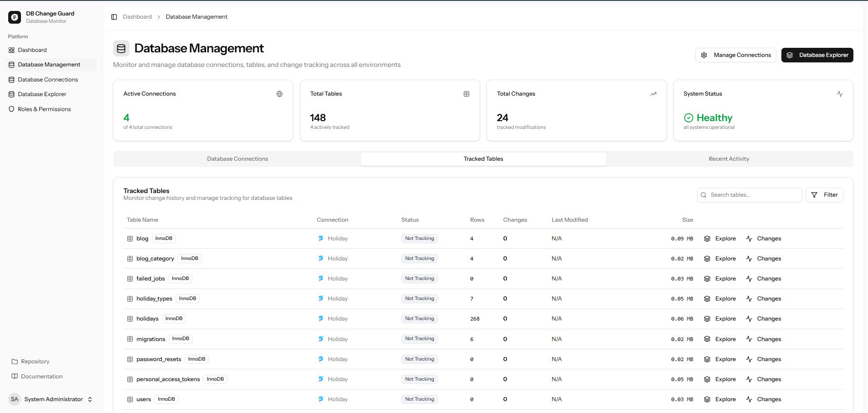Switch to the Database Connections tab

coord(237,159)
